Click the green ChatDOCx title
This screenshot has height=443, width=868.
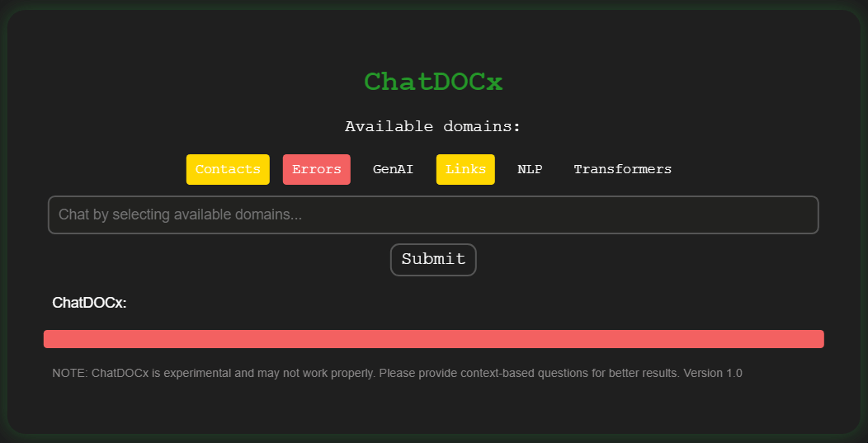[x=433, y=82]
